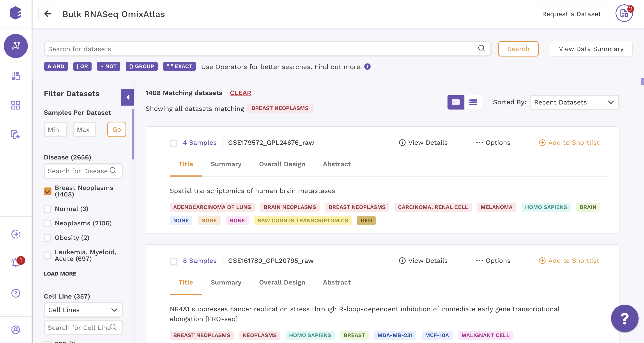Click Cell Line search magnifier icon
The width and height of the screenshot is (644, 343).
click(x=113, y=327)
